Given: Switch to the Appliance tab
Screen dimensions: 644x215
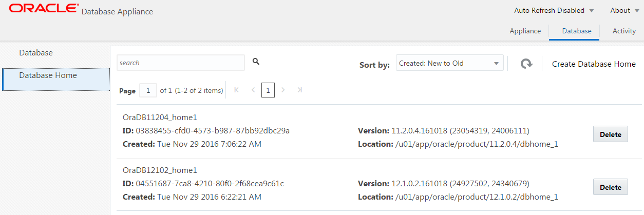Looking at the screenshot, I should pyautogui.click(x=525, y=31).
